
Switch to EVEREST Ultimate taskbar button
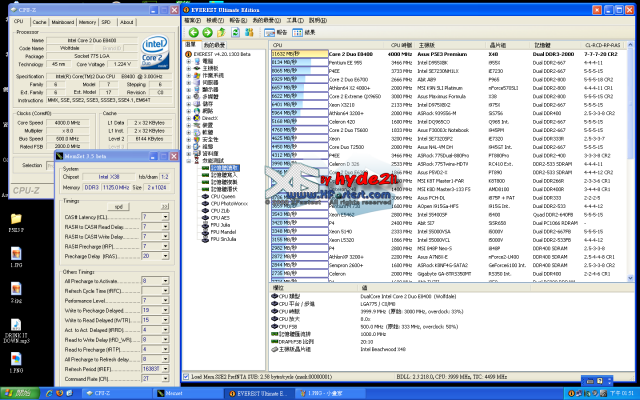click(257, 393)
